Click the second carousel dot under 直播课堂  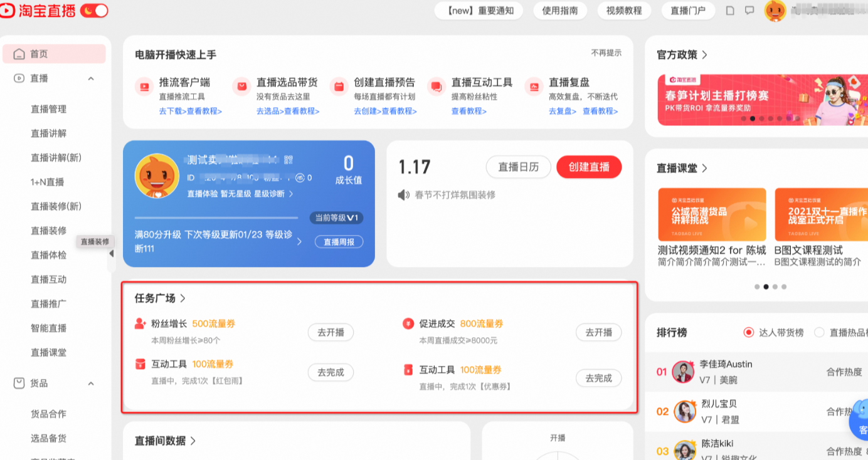pyautogui.click(x=766, y=286)
